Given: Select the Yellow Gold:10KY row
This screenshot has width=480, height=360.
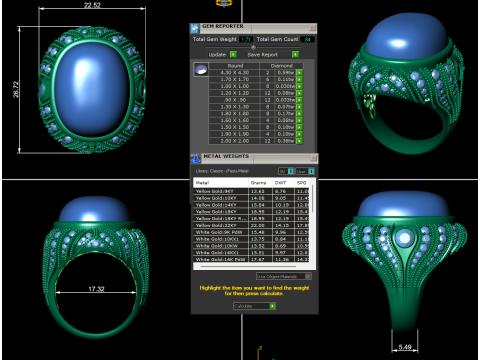Looking at the screenshot, I should [251, 198].
